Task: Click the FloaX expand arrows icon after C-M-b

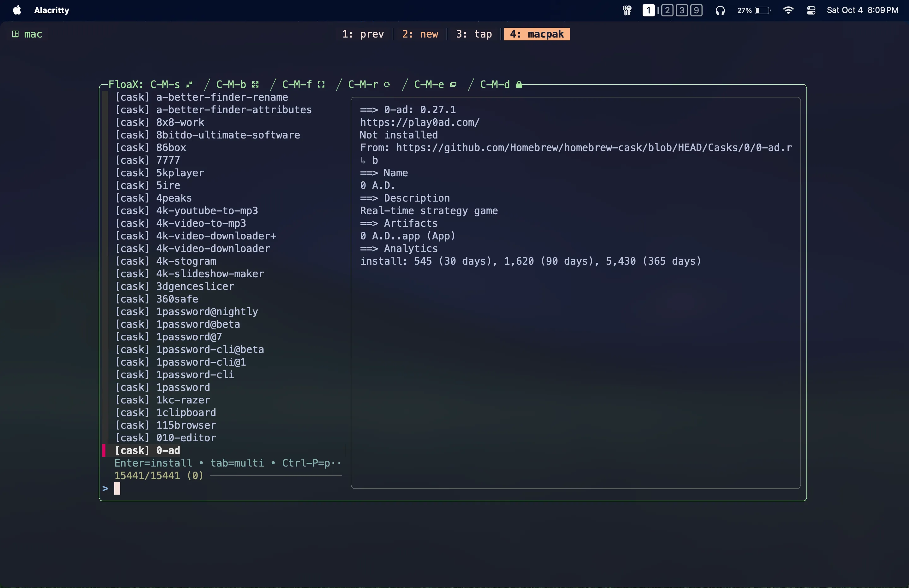Action: (255, 85)
